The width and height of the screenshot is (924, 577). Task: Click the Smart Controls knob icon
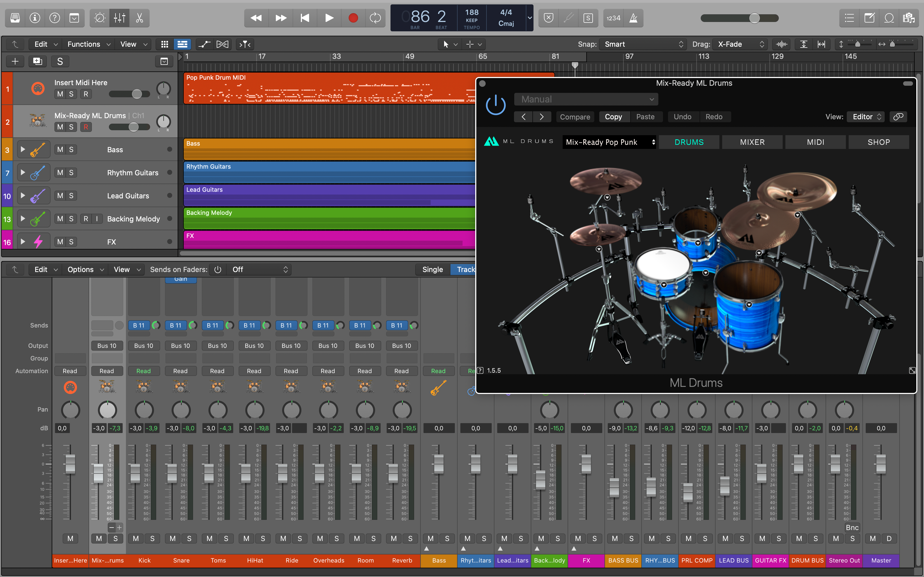[100, 18]
